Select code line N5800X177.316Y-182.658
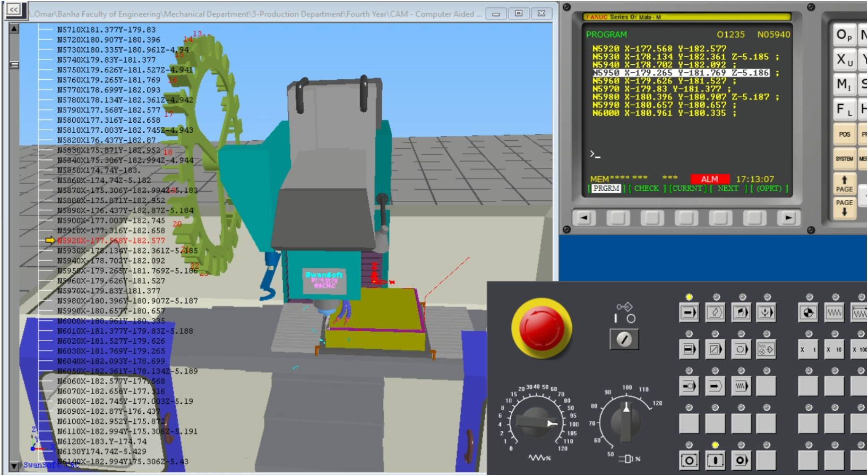This screenshot has width=868, height=476. tap(108, 120)
